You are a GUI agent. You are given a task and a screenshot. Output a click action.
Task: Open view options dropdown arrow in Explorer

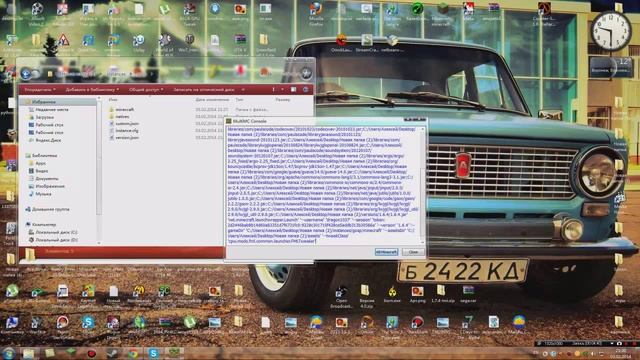click(x=282, y=89)
